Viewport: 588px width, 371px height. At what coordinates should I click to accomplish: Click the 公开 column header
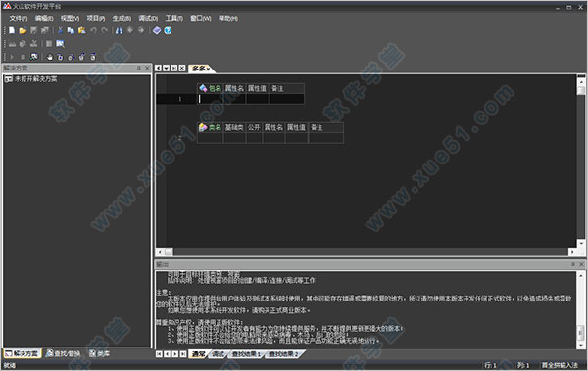[x=254, y=128]
